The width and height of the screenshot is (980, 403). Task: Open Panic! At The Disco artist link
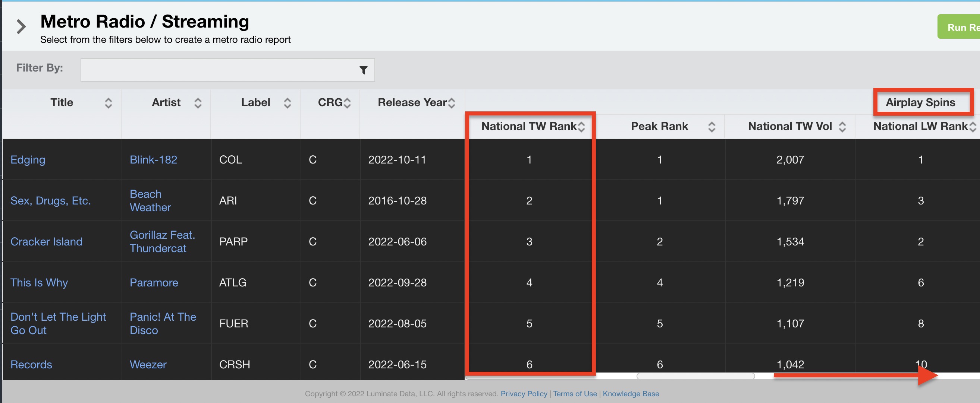click(x=163, y=323)
